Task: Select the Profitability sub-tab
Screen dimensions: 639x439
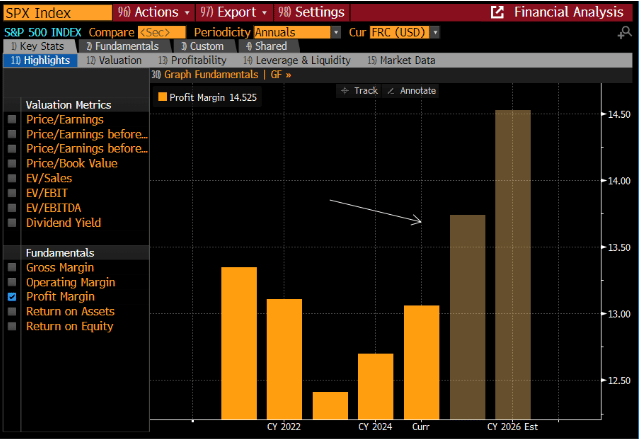Action: 192,60
